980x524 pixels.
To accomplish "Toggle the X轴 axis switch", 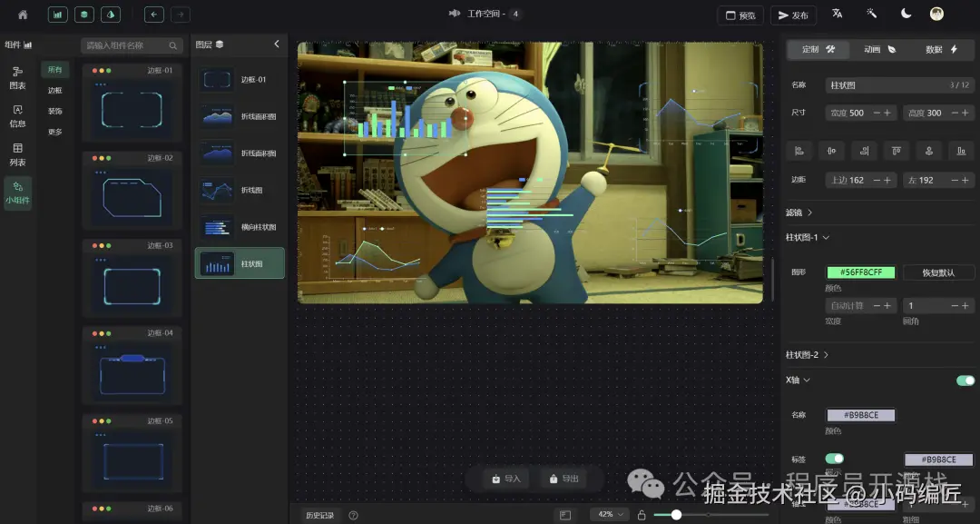I will pos(965,381).
